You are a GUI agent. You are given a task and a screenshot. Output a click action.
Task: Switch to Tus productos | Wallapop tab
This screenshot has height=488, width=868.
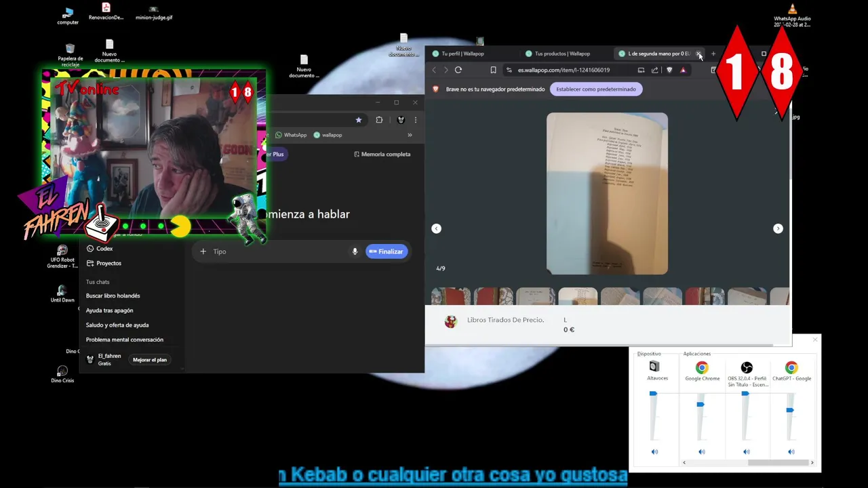(562, 54)
